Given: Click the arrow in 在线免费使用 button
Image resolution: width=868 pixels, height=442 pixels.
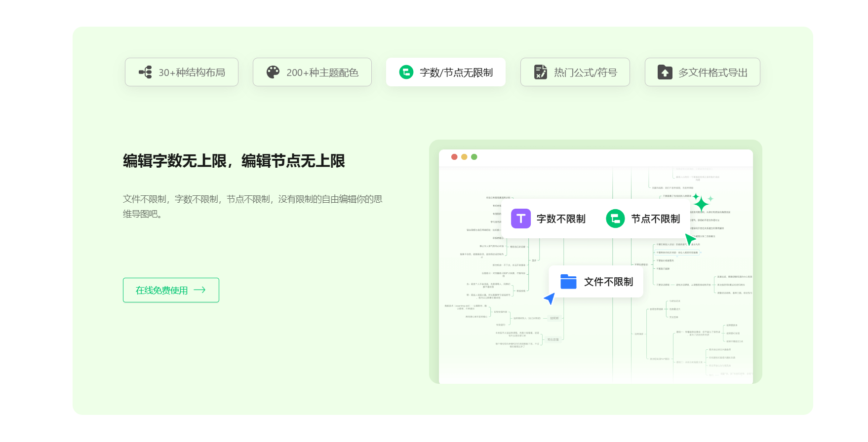Looking at the screenshot, I should pos(199,290).
